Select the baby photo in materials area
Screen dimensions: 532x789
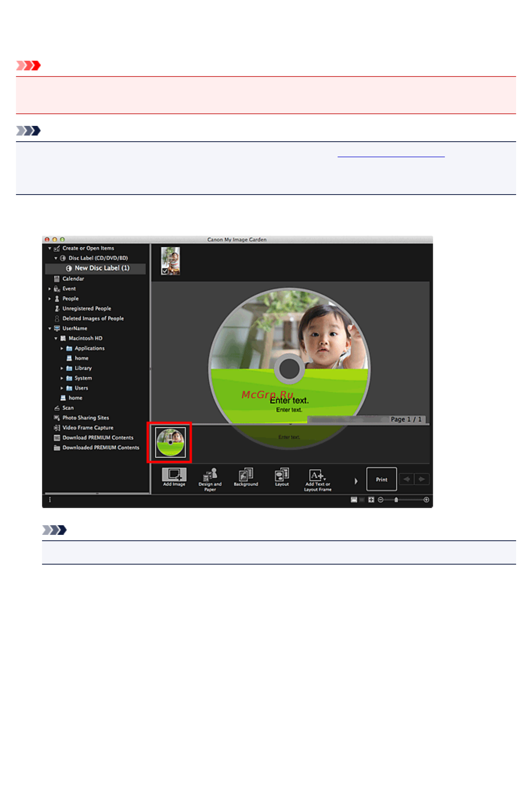click(x=171, y=260)
